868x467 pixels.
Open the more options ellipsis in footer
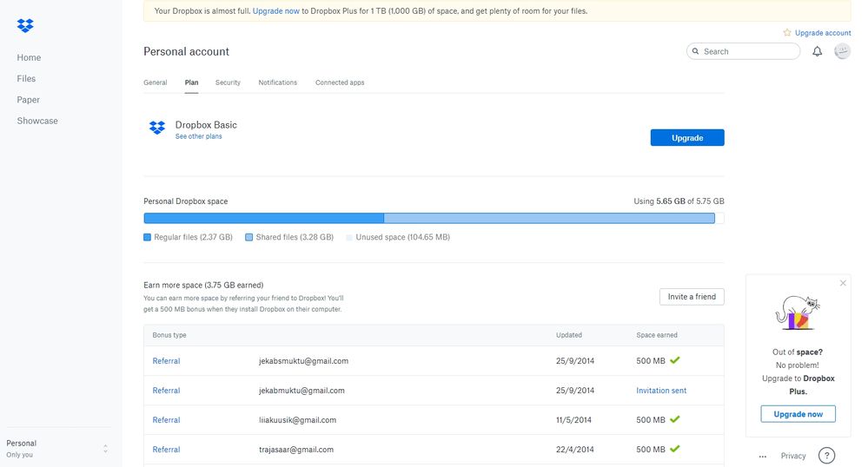(x=762, y=456)
